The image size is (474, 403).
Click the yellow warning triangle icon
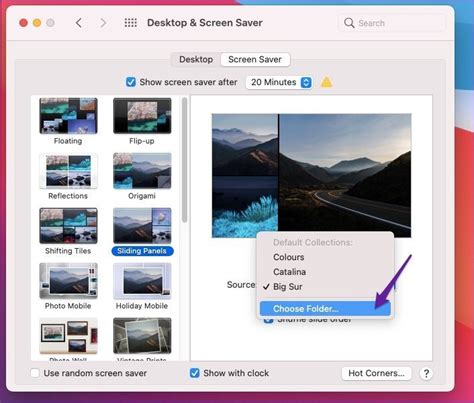pyautogui.click(x=326, y=82)
